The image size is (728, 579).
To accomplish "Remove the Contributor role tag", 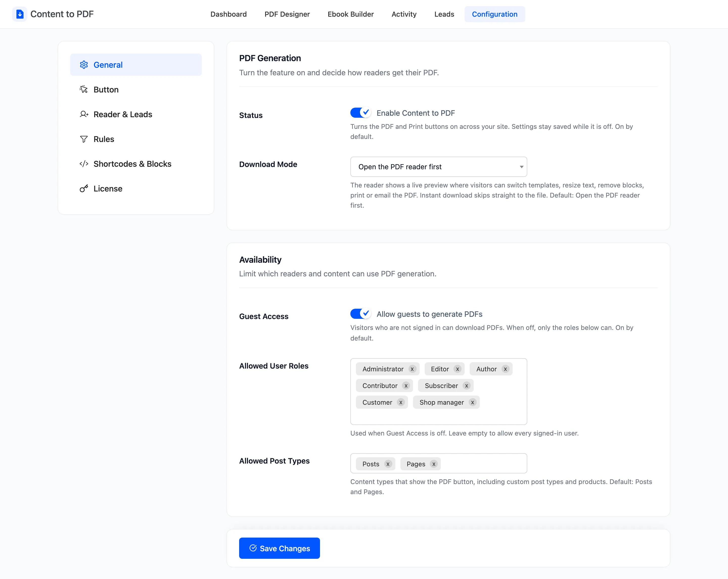I will (x=406, y=386).
